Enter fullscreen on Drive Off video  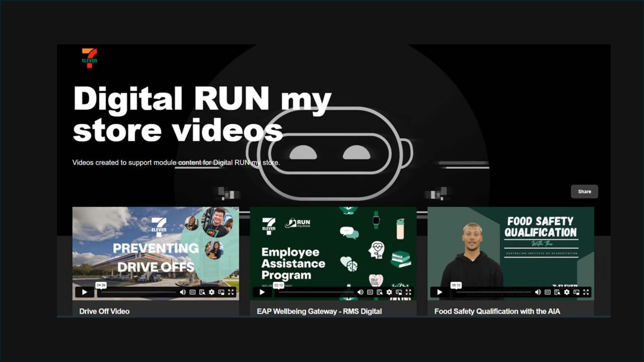(231, 292)
